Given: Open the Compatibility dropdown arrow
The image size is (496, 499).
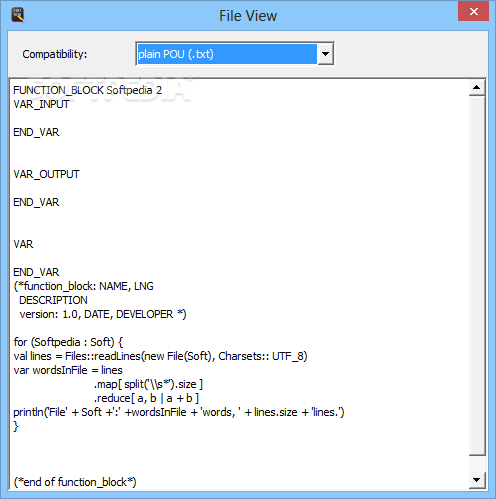Looking at the screenshot, I should coord(325,54).
